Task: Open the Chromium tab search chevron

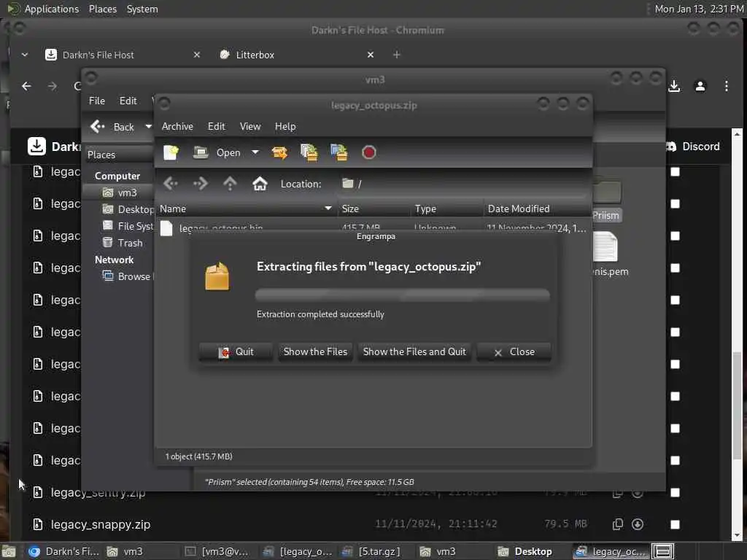Action: [25, 55]
